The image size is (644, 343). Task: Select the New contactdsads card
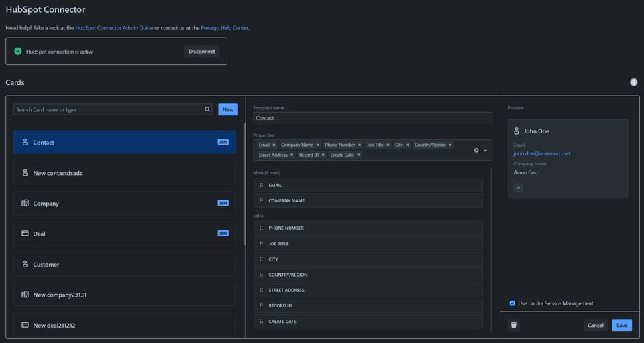pyautogui.click(x=125, y=173)
